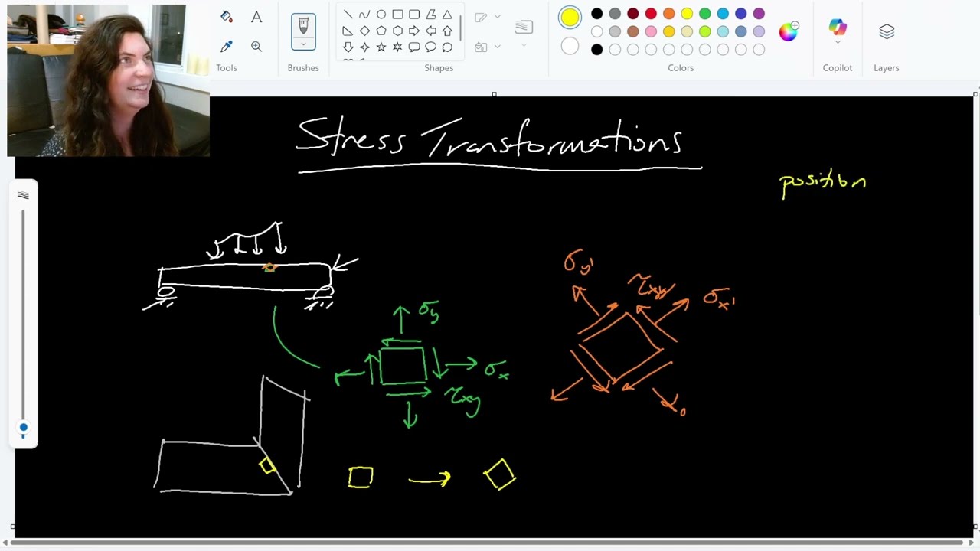Image resolution: width=980 pixels, height=551 pixels.
Task: Pick the gold color swatch
Action: (669, 31)
